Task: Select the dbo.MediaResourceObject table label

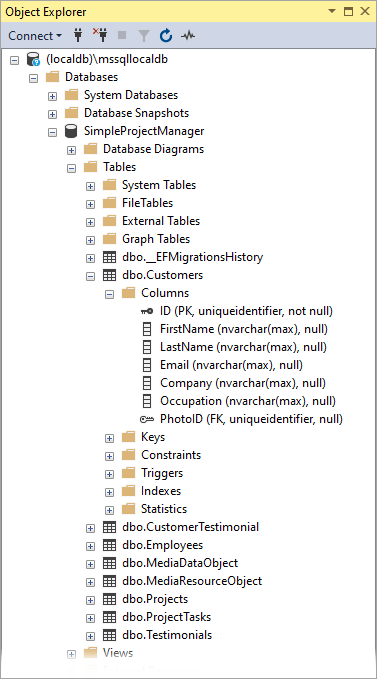Action: click(x=192, y=581)
